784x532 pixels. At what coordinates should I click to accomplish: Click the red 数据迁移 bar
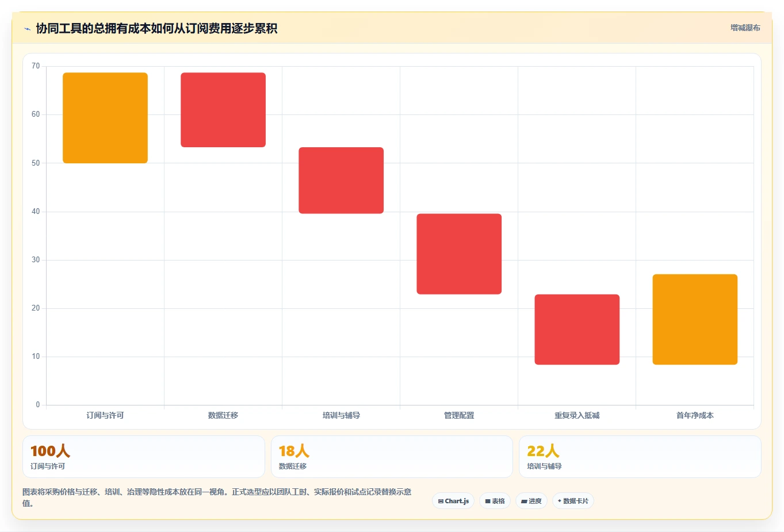tap(223, 110)
